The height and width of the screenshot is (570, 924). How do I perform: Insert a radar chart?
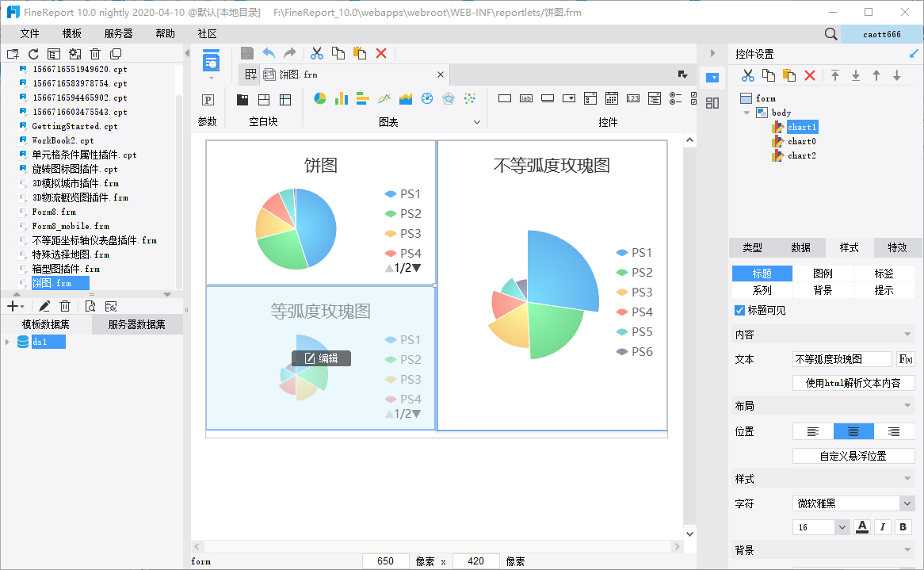pos(449,98)
